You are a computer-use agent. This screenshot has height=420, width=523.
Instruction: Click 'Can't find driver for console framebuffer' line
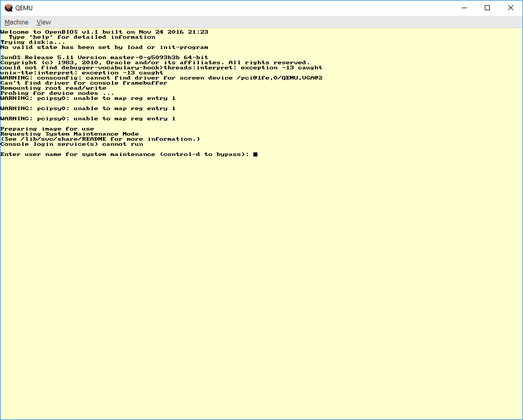(x=84, y=83)
